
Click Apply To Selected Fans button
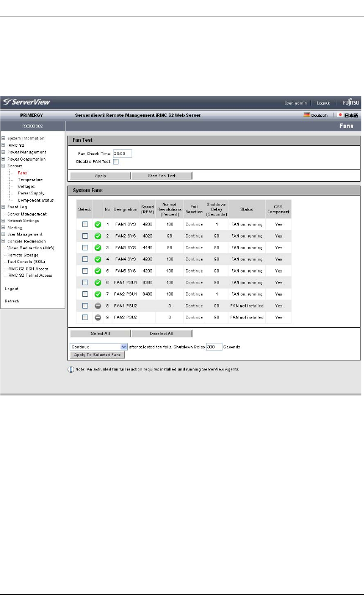point(97,355)
